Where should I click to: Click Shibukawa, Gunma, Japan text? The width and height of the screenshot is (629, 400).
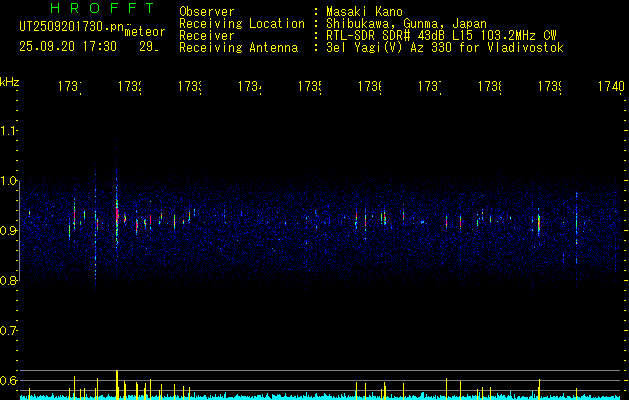click(406, 24)
